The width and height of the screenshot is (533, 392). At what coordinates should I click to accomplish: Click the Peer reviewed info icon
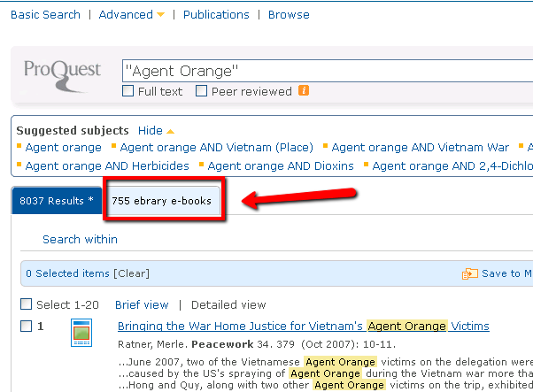tap(304, 91)
